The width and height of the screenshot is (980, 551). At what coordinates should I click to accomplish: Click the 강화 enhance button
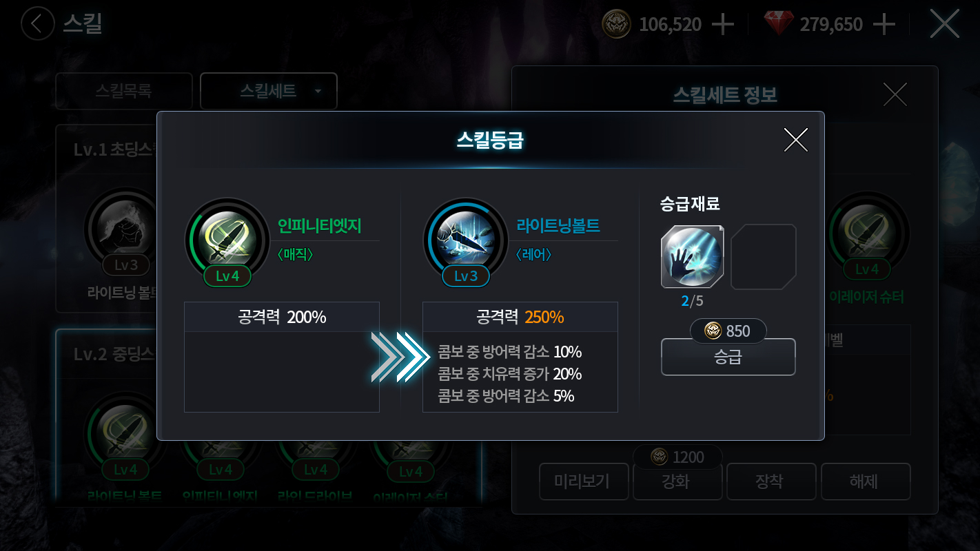click(677, 481)
